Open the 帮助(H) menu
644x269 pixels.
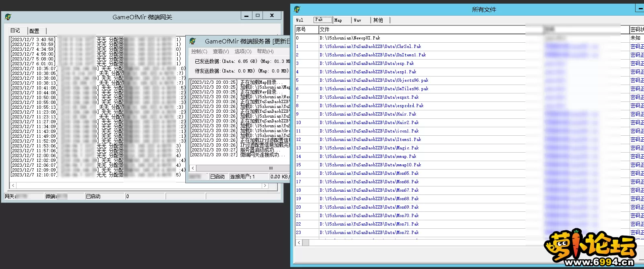point(265,52)
